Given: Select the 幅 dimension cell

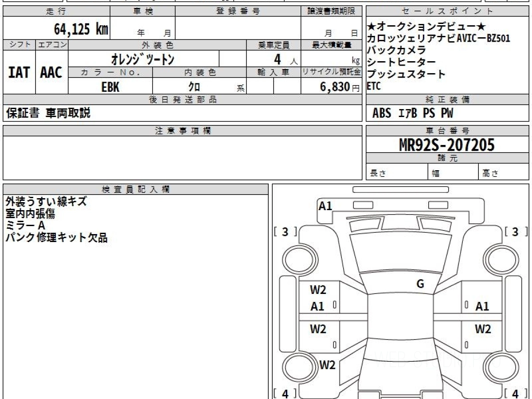Looking at the screenshot, I should pos(454,172).
